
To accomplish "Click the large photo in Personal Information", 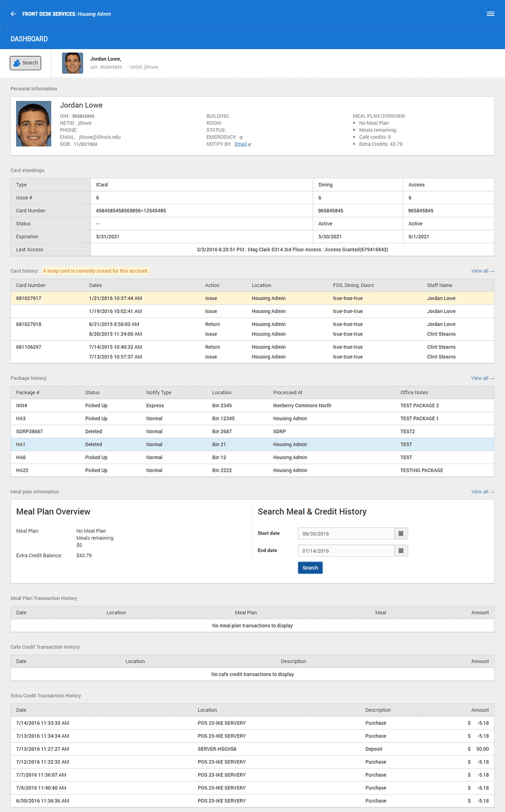I will pyautogui.click(x=33, y=124).
